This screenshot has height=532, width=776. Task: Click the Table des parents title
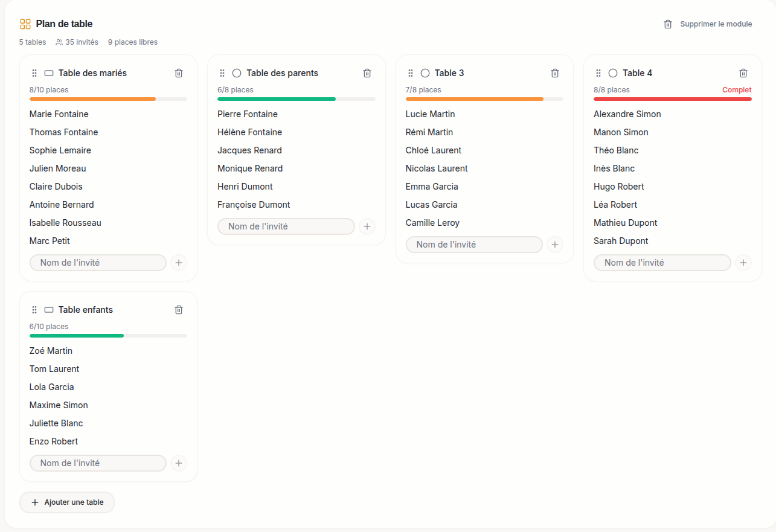click(282, 73)
